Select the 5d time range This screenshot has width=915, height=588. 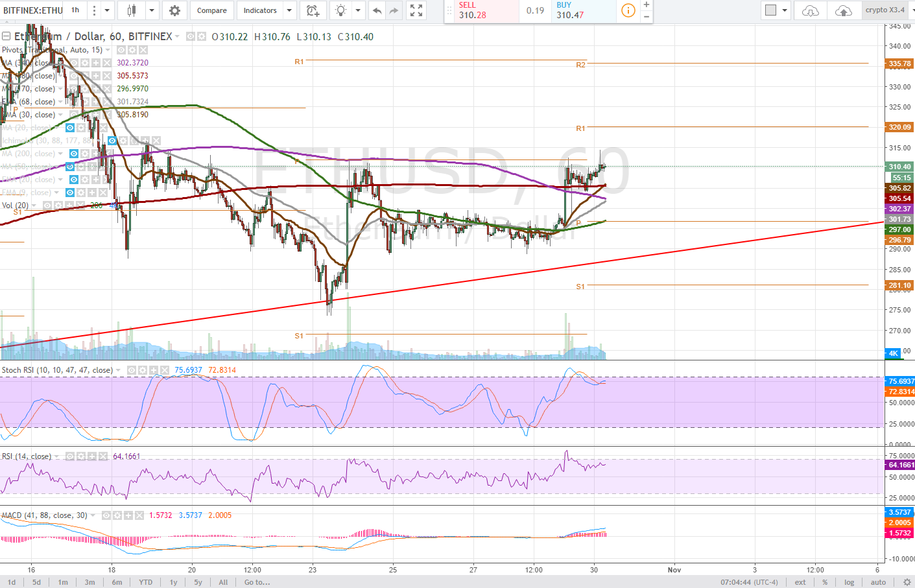[36, 582]
